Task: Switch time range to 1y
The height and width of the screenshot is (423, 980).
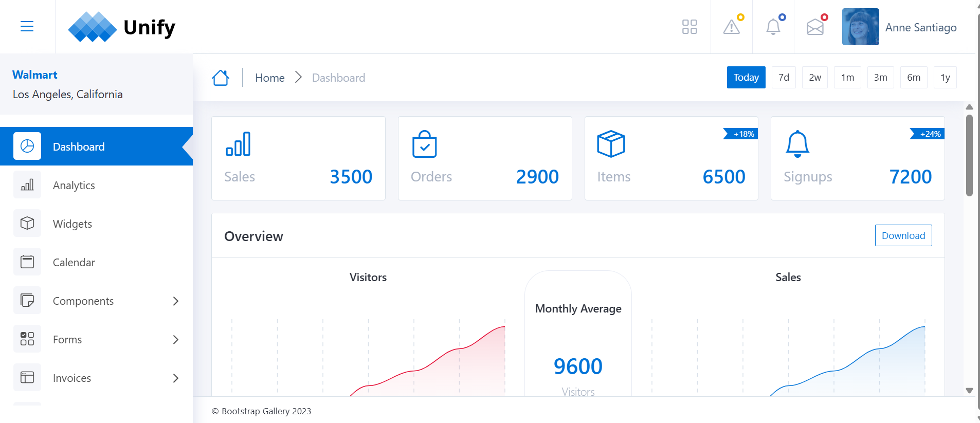Action: (x=945, y=78)
